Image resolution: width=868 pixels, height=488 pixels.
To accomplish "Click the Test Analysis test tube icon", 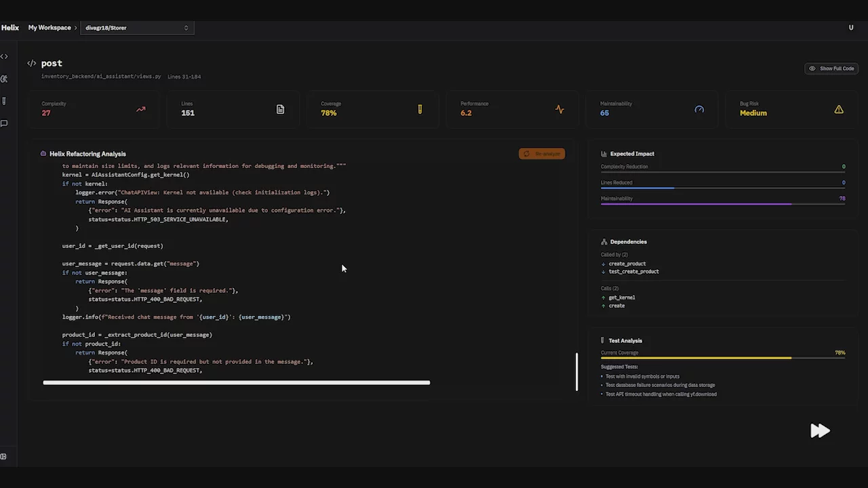I will click(x=602, y=341).
